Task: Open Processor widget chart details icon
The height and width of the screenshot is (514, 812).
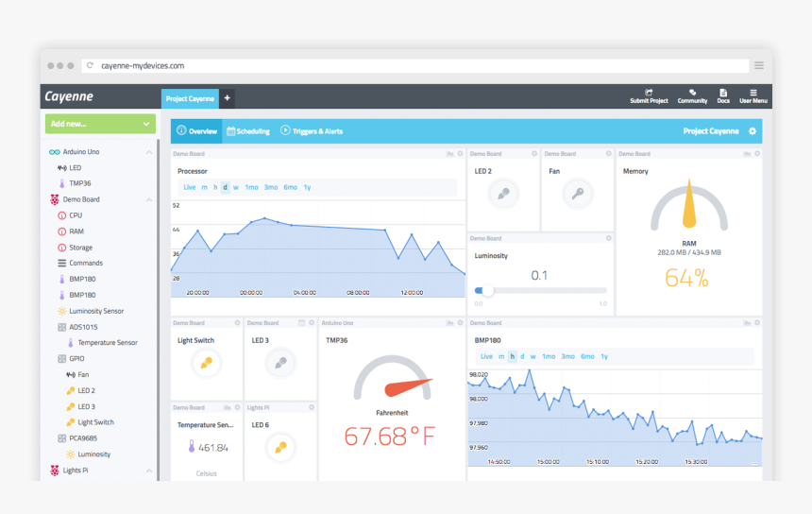Action: (x=450, y=153)
